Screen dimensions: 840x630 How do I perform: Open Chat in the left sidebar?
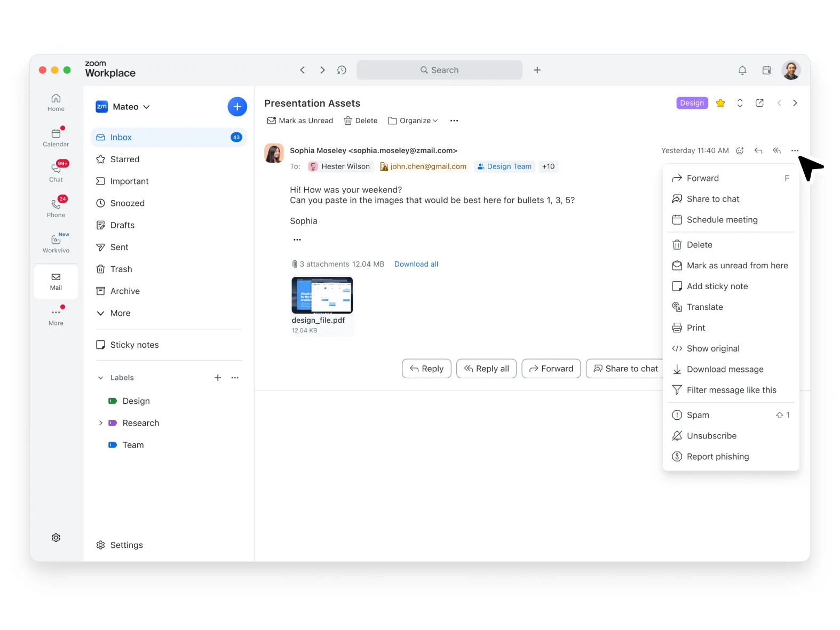tap(56, 172)
